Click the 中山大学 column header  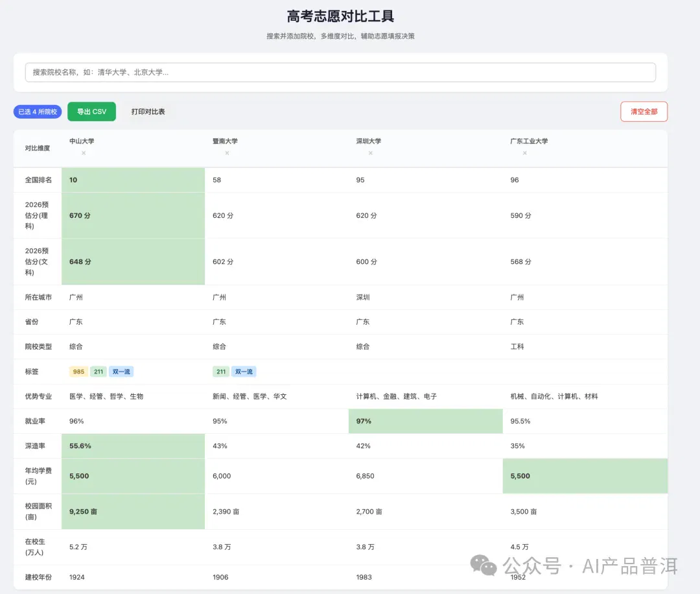82,141
